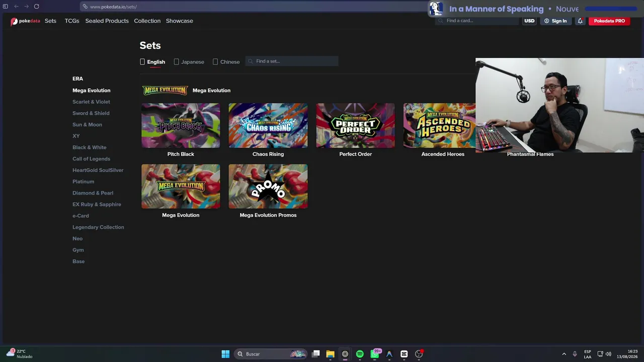Open the Mega Evolution Promos set thumbnail
644x362 pixels.
coord(268,187)
